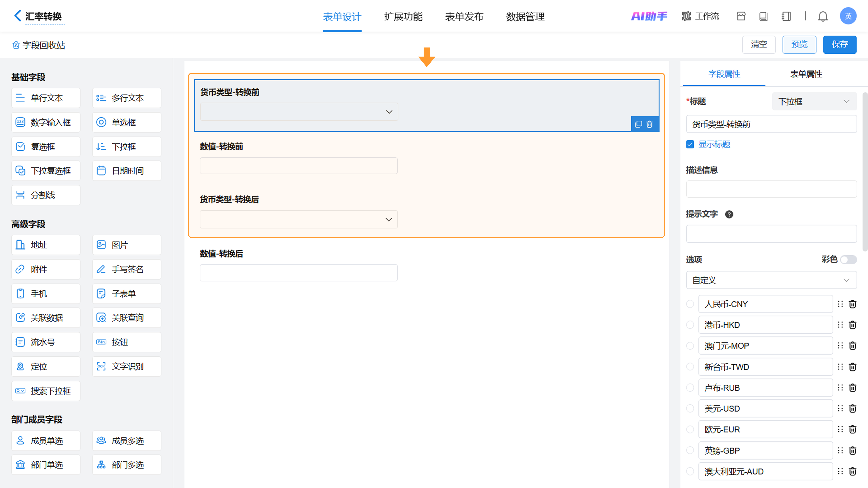Copy the selected field with duplicate icon
The width and height of the screenshot is (868, 488).
(x=638, y=124)
